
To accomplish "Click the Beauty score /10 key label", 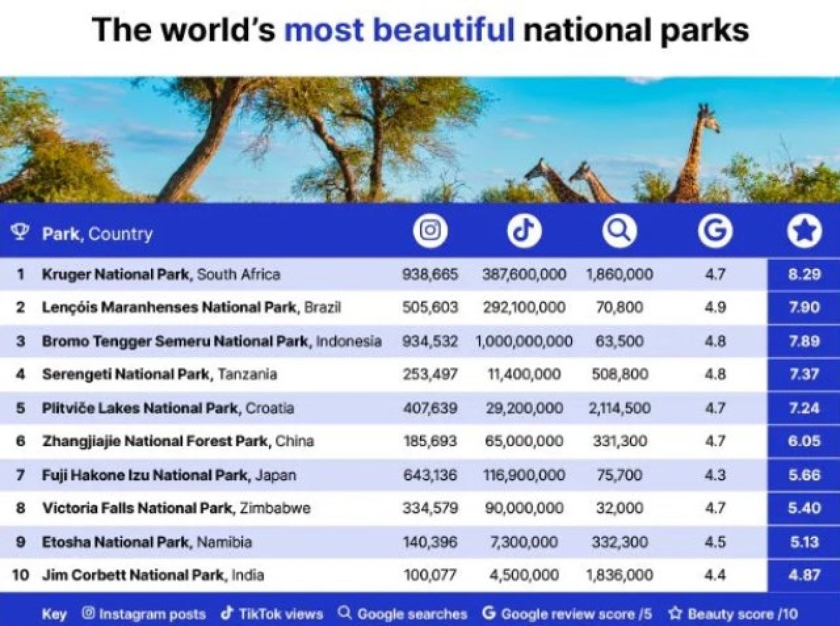I will click(743, 614).
